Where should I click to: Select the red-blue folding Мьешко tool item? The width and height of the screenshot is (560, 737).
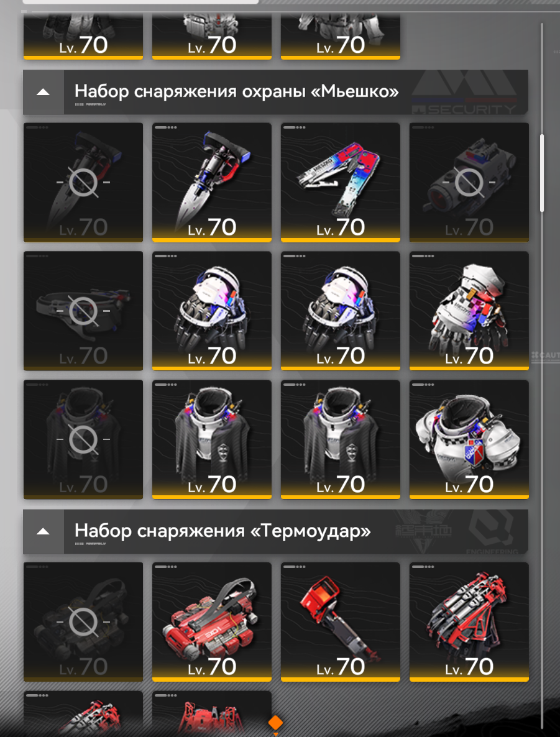coord(341,182)
